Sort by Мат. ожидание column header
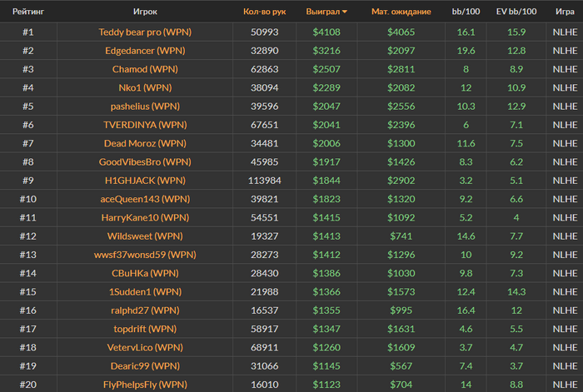 click(401, 12)
